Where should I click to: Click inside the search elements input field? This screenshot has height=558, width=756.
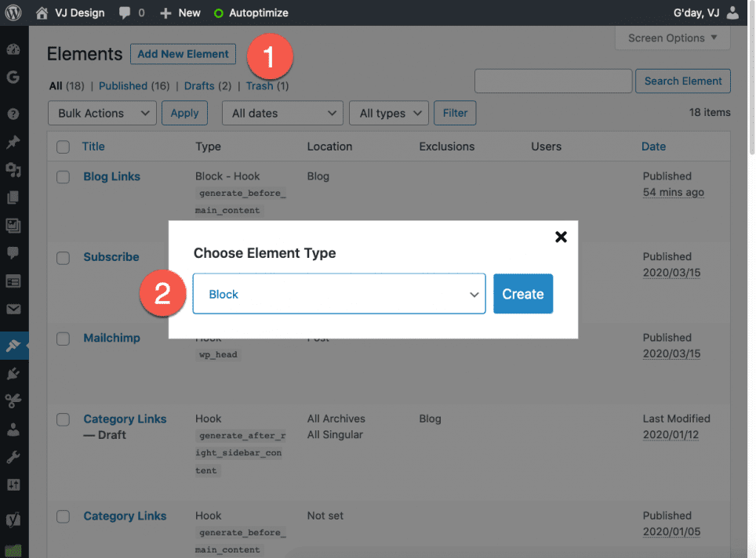553,81
